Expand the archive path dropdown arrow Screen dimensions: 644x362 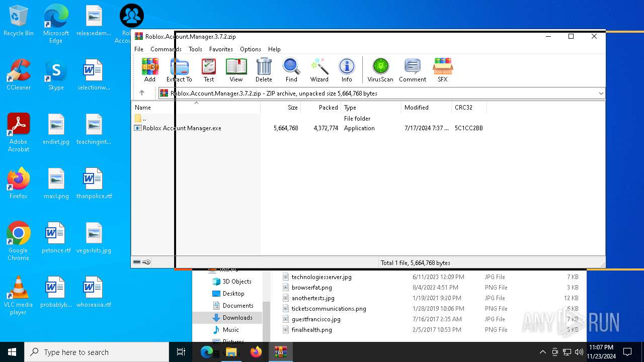601,94
